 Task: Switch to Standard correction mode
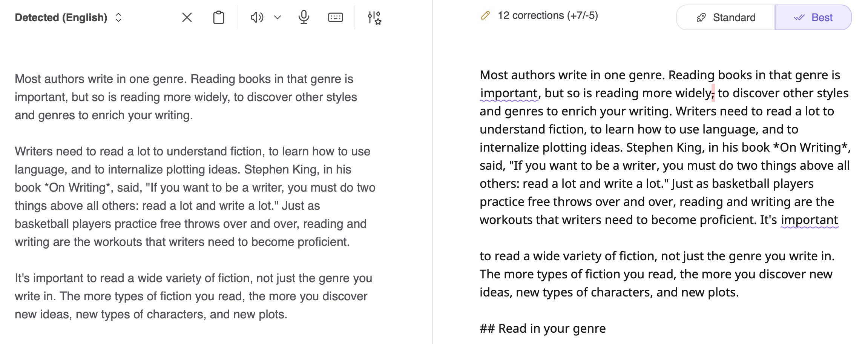click(x=726, y=17)
